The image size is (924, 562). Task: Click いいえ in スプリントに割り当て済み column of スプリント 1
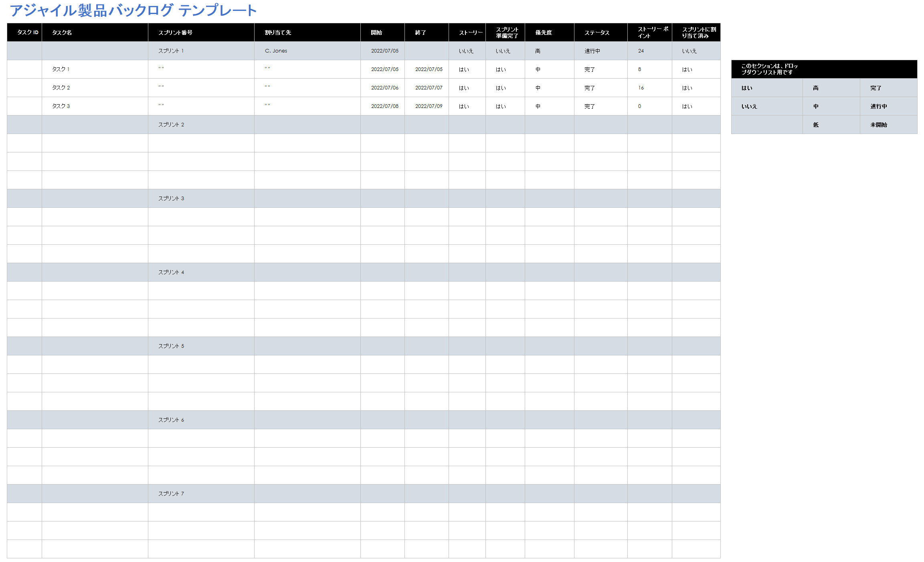[696, 51]
